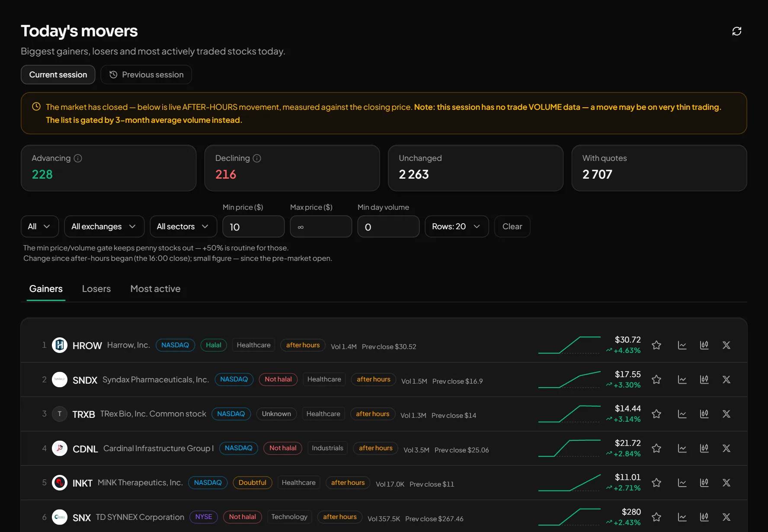
Task: Focus the Min day volume field
Action: [x=388, y=227]
